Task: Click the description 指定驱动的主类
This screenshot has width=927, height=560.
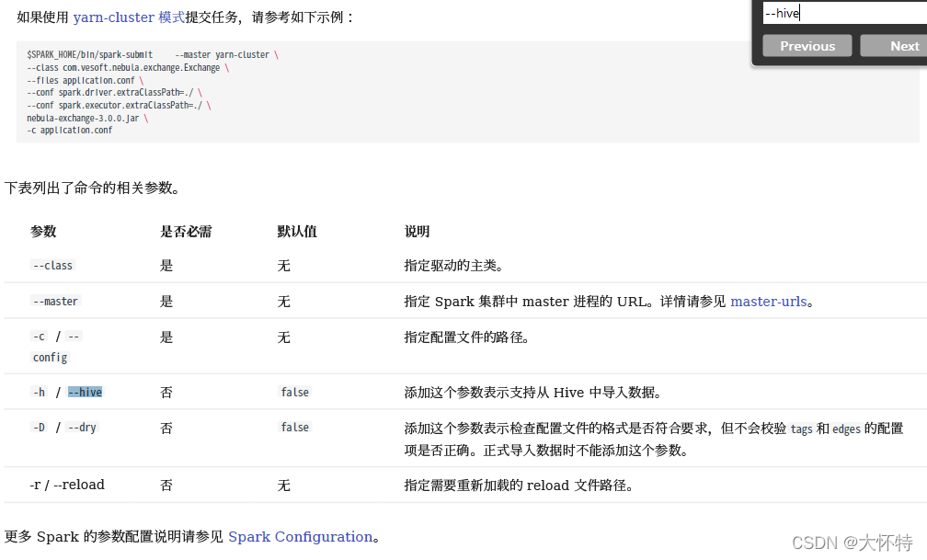Action: point(453,266)
